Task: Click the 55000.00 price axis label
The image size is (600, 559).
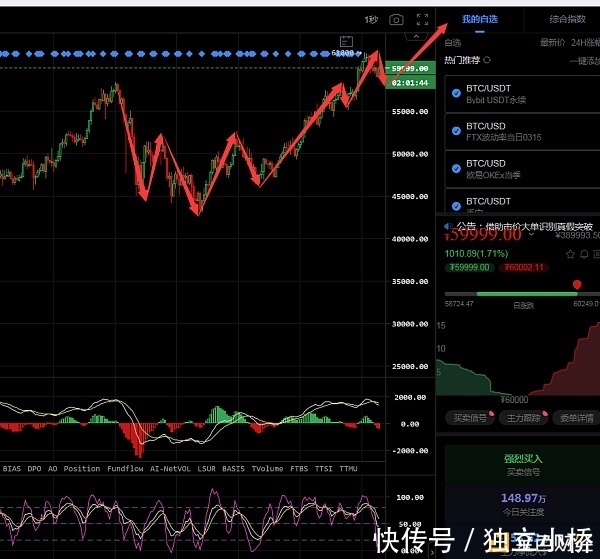Action: point(410,112)
